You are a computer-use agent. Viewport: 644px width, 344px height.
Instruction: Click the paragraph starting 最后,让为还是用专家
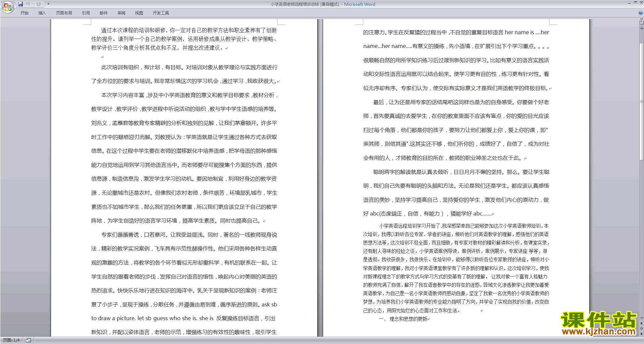pos(456,130)
